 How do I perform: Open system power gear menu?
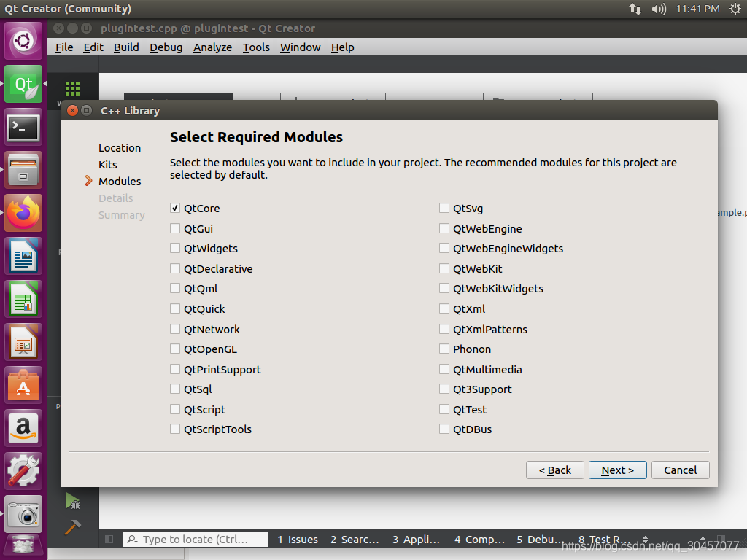(x=735, y=9)
